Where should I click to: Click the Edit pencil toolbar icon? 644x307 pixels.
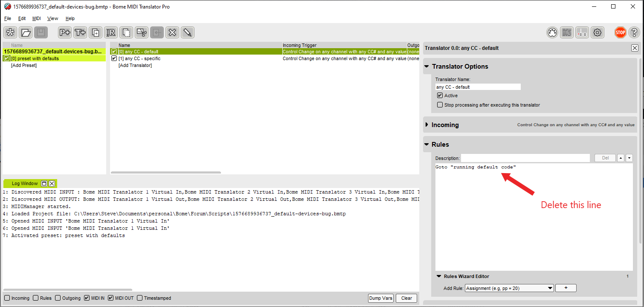pyautogui.click(x=188, y=32)
